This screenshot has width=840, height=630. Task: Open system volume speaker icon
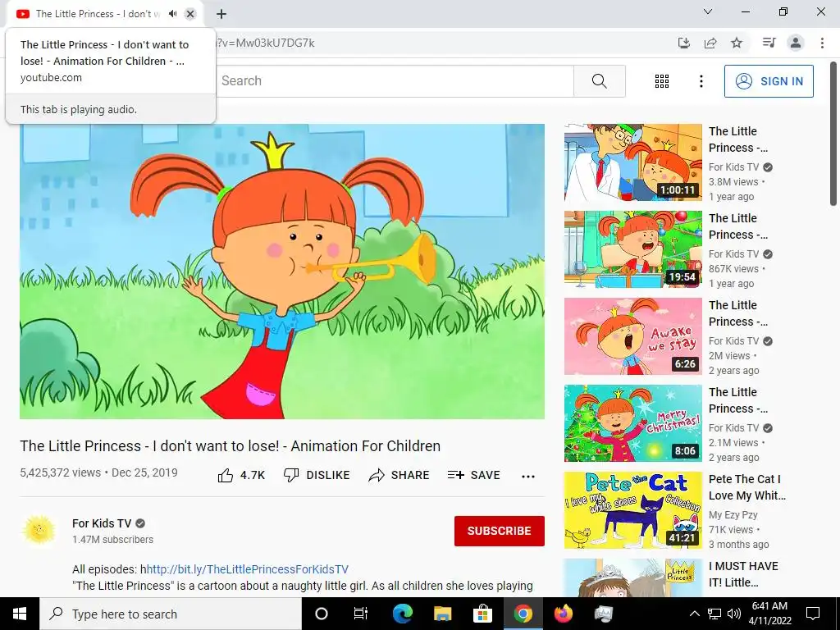[734, 614]
